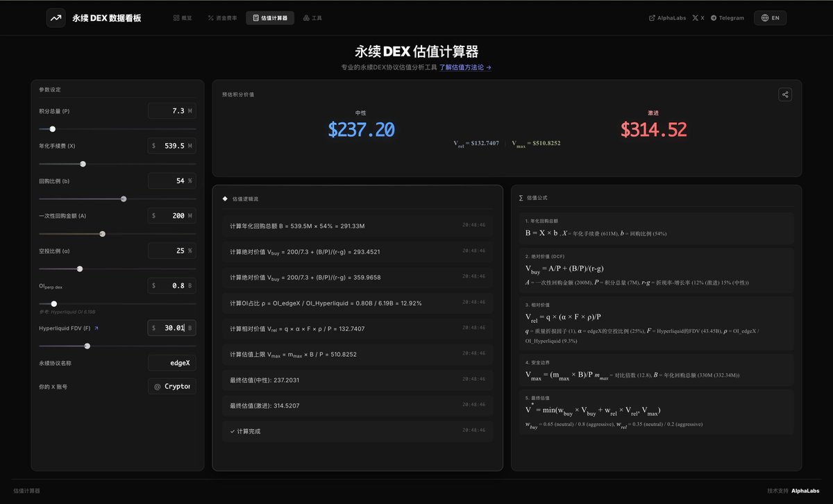Screen dimensions: 833x504
Task: Edit the 永续协议名称 field showing edgeX
Action: (172, 363)
